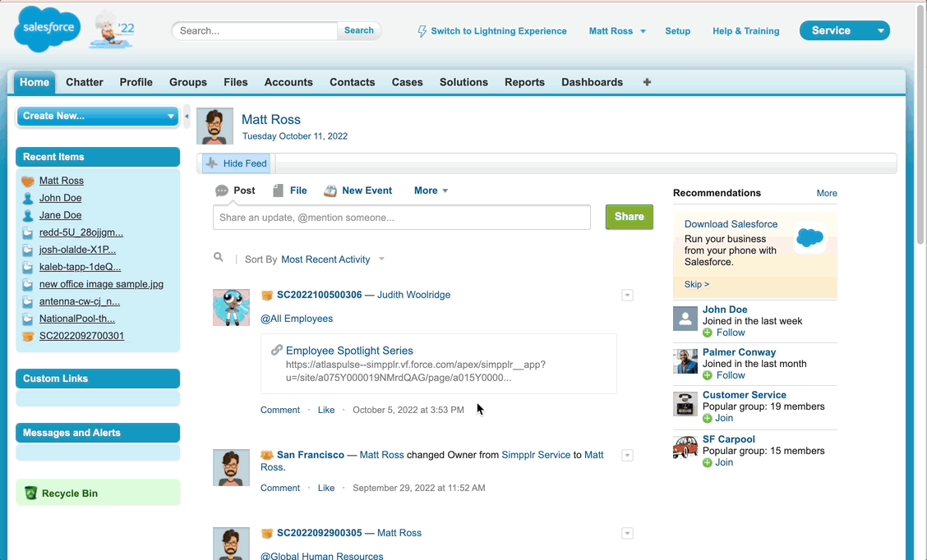Click the green Share button
The width and height of the screenshot is (927, 560).
(629, 217)
